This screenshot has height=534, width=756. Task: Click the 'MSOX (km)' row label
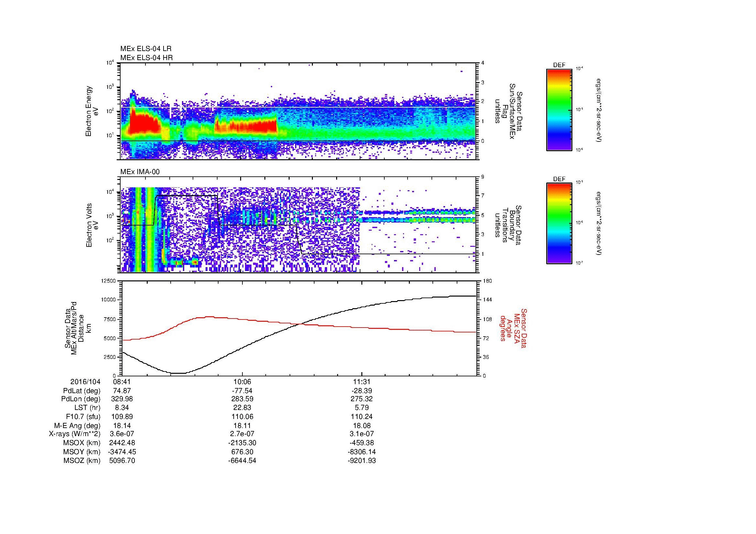pos(82,443)
